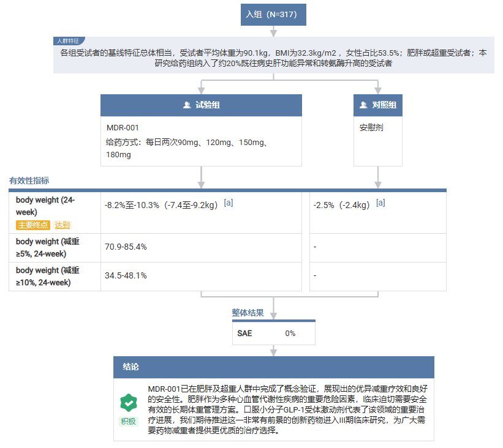Click the 积极 green label
The height and width of the screenshot is (448, 503).
point(128,421)
